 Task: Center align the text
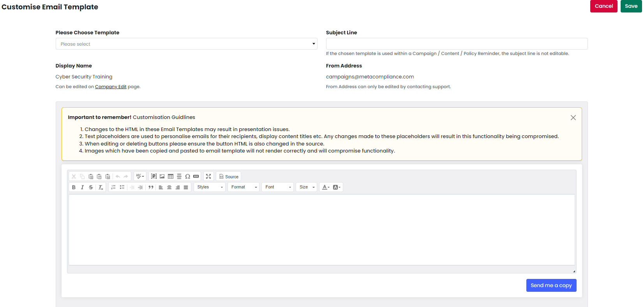tap(169, 187)
